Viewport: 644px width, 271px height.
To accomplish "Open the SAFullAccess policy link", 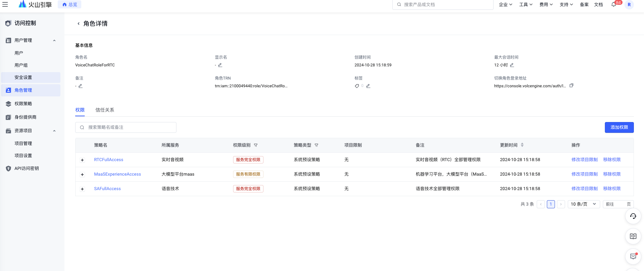I will (107, 189).
